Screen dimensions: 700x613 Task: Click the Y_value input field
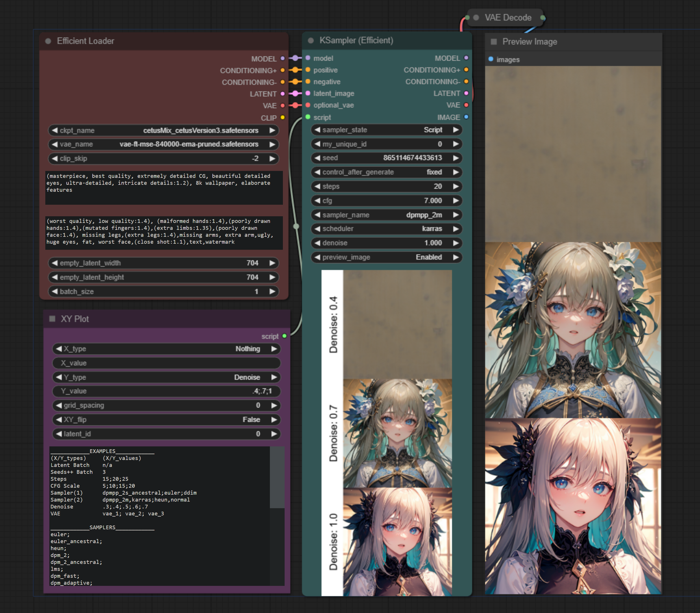166,391
